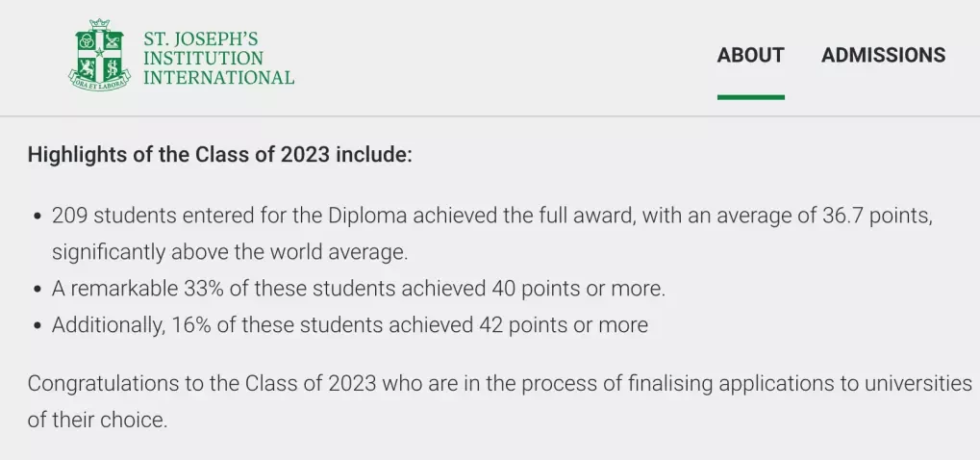Select the first bullet point dot
Viewport: 980px width, 460px height.
click(x=38, y=217)
